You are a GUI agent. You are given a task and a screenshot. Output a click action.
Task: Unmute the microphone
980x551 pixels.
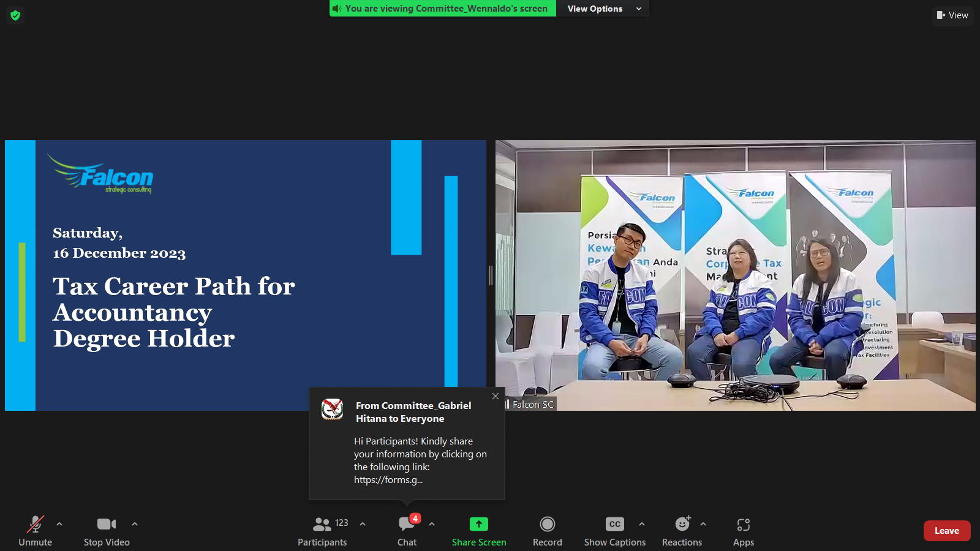point(36,530)
